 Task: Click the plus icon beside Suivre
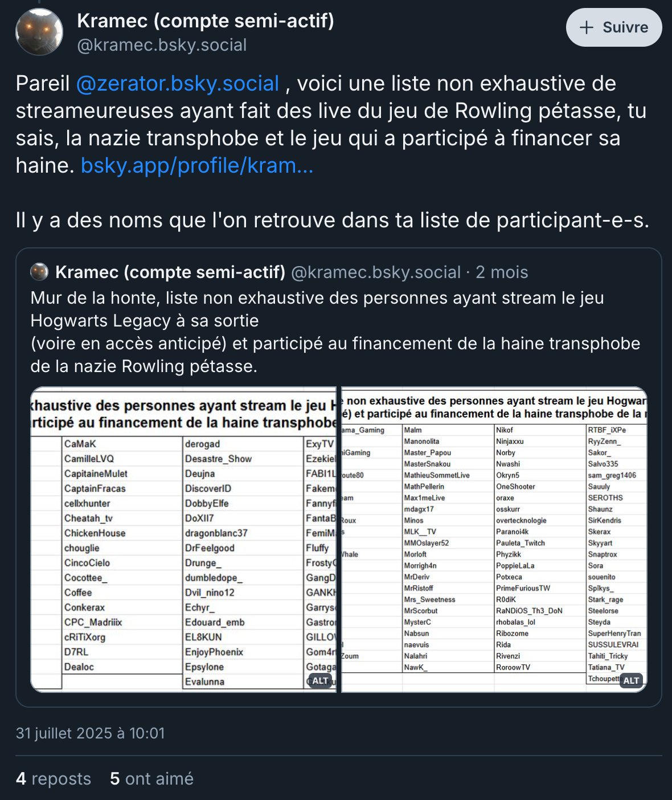(586, 27)
